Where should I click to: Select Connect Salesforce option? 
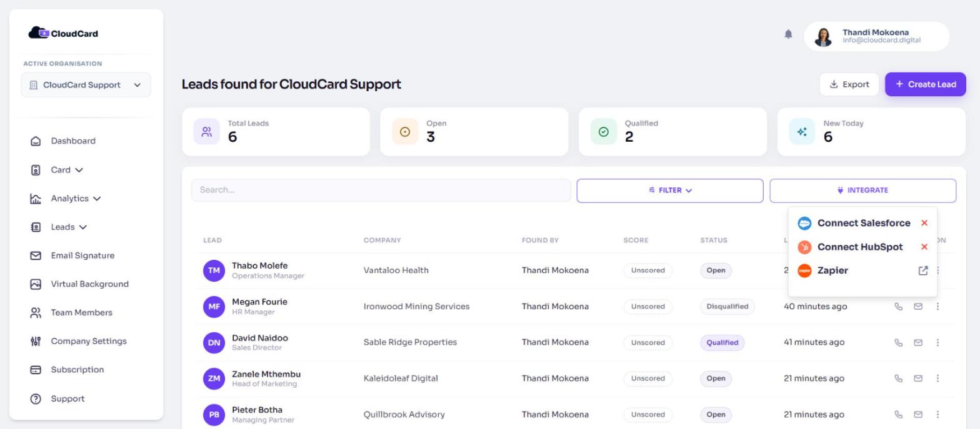[863, 223]
